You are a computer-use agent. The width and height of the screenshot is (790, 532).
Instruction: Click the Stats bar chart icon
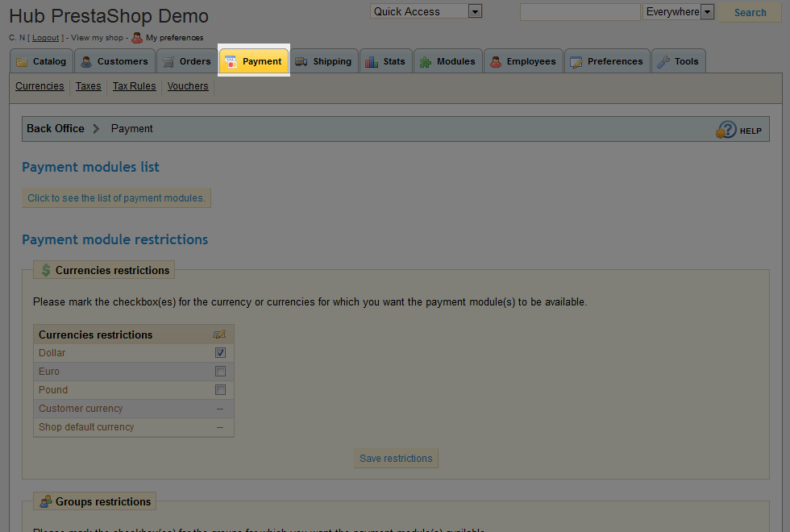click(372, 62)
